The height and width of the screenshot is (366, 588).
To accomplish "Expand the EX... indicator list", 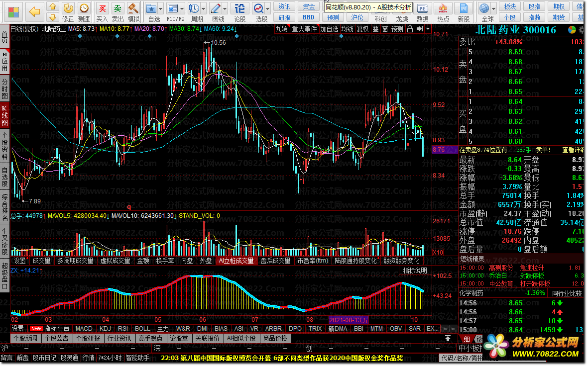I will 432,329.
